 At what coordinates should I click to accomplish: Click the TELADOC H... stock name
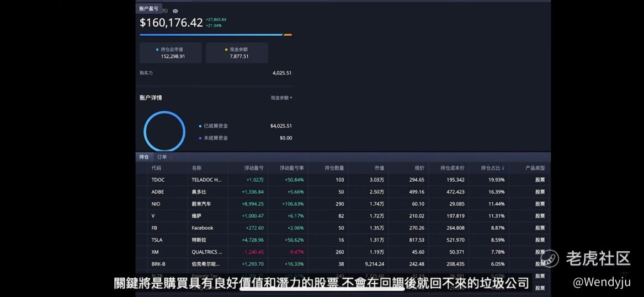206,180
